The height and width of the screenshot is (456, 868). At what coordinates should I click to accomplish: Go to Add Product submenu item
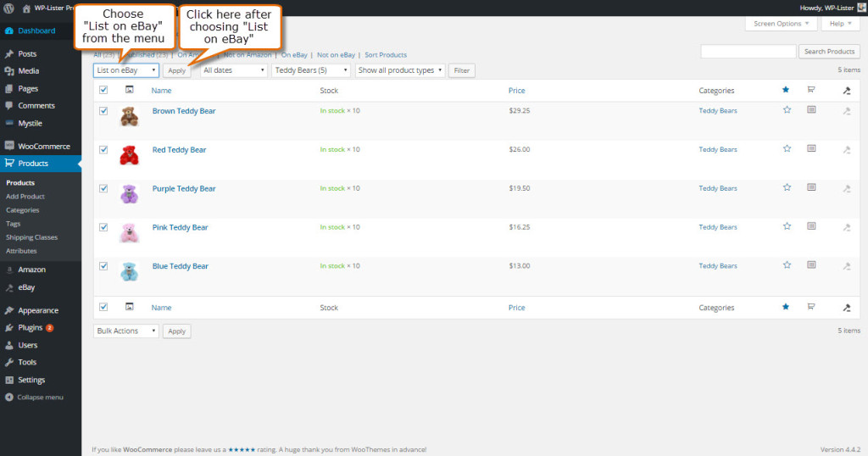point(25,197)
